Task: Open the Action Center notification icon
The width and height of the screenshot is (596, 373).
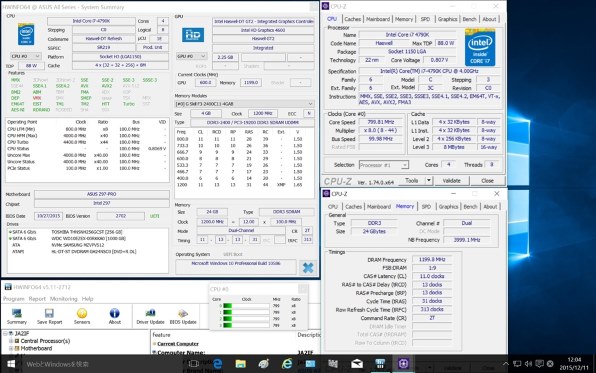Action: point(539,364)
